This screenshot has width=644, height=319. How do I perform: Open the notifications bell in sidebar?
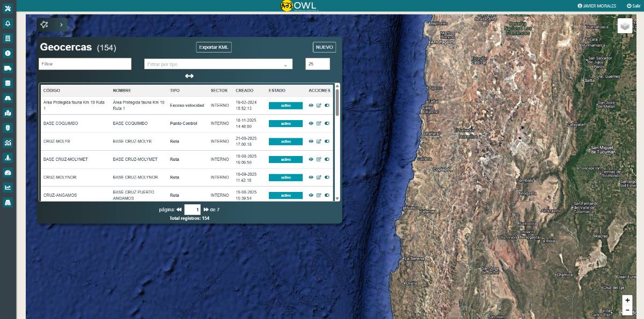8,24
